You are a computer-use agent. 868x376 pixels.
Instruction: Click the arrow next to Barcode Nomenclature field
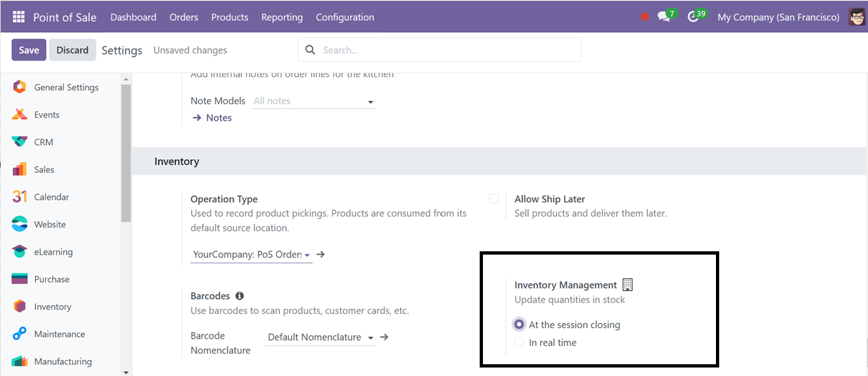pos(384,337)
